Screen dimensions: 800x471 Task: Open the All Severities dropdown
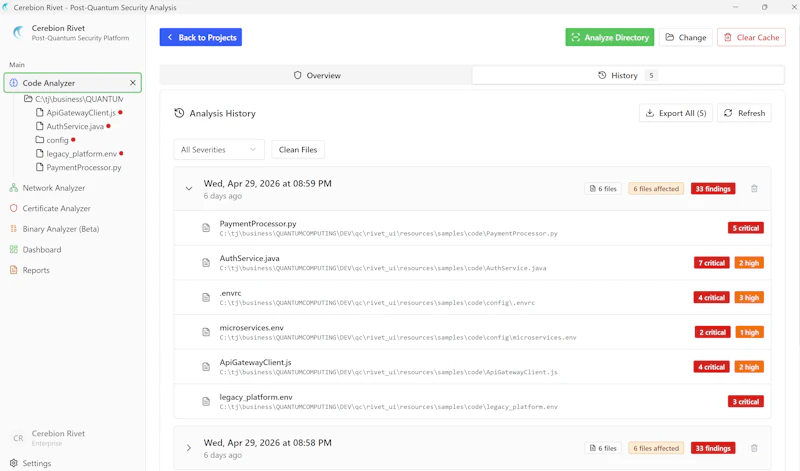(x=219, y=150)
